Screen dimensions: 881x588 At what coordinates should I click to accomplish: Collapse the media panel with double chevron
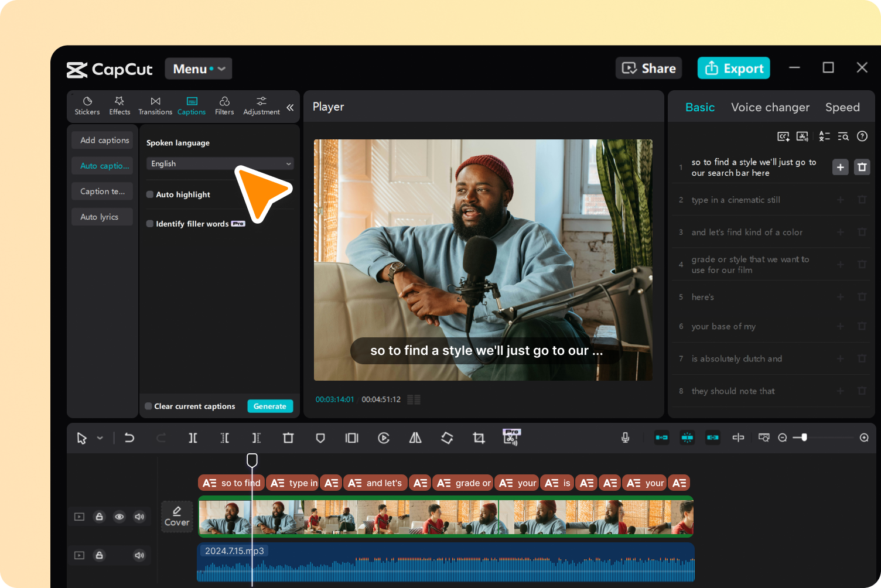[290, 107]
